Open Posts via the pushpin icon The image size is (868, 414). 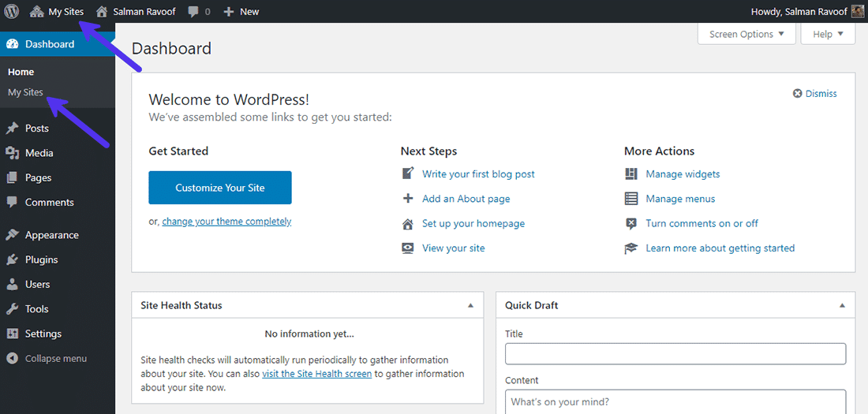[x=13, y=129]
